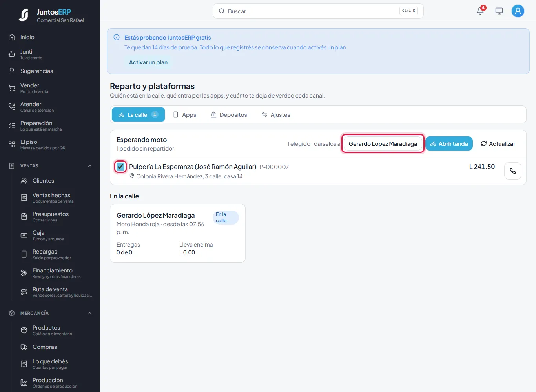536x392 pixels.
Task: Click order number P-000007
Action: (274, 167)
